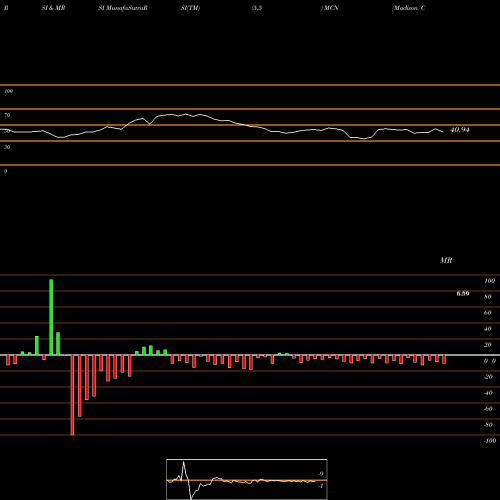Click the ') MCN' ticker text

[330, 8]
